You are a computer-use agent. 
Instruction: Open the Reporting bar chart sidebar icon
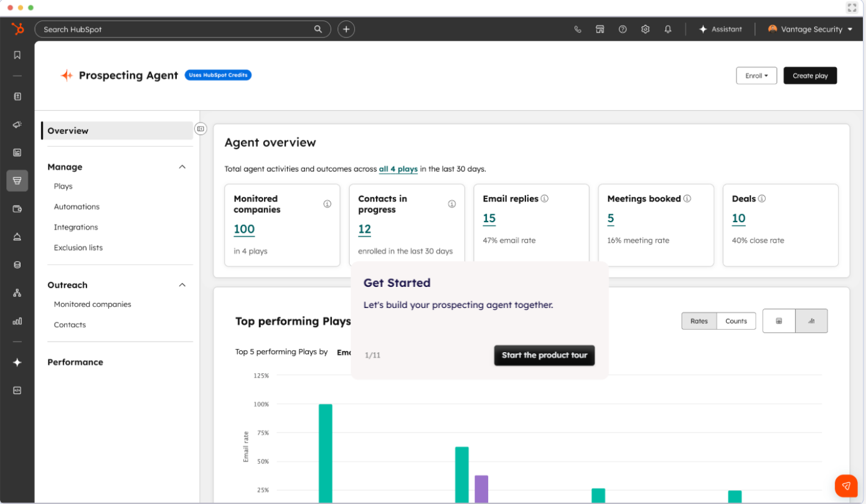(17, 321)
